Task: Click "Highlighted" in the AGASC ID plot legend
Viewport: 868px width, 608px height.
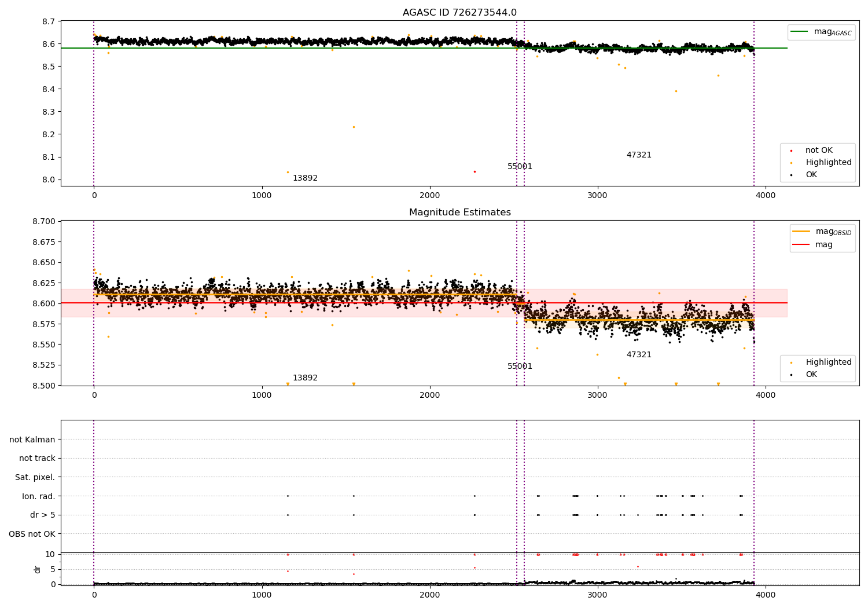Action: (822, 163)
